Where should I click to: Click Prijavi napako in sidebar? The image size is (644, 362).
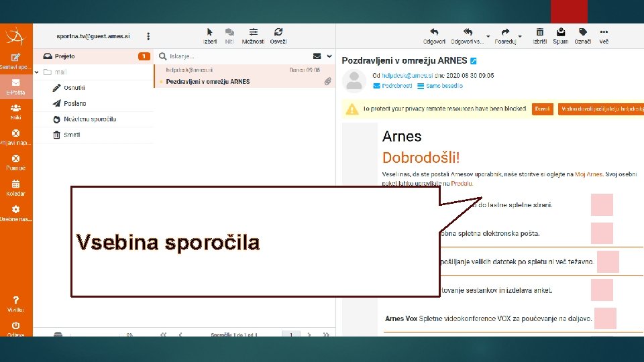coord(15,137)
